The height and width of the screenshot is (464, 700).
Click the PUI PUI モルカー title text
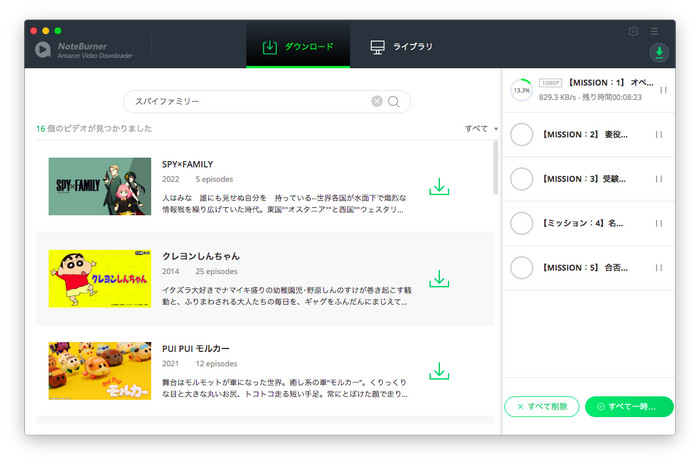pyautogui.click(x=196, y=348)
